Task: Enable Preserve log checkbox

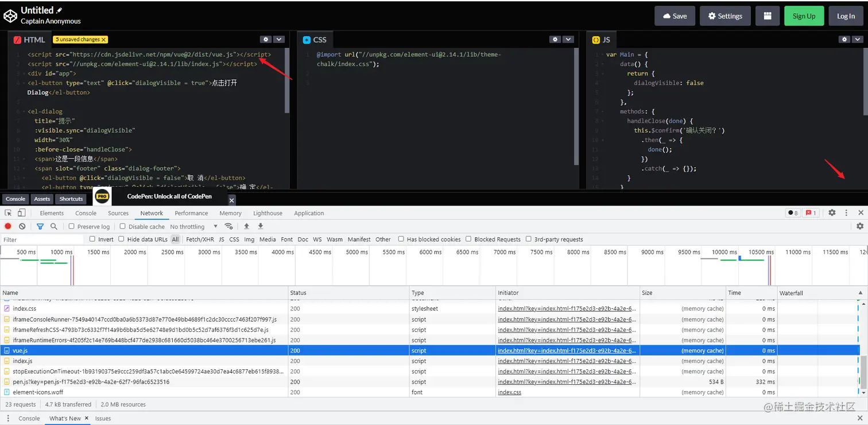Action: [72, 226]
